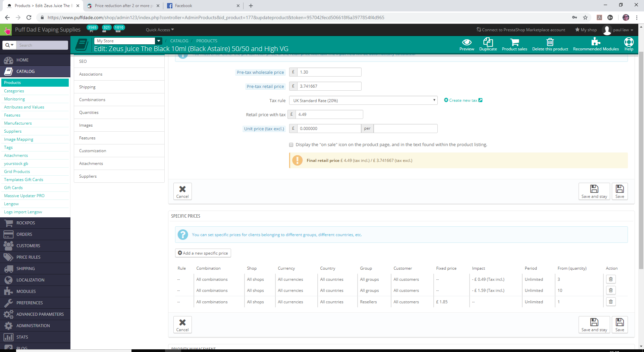
Task: Open Chrome menu three dots
Action: pos(637,17)
